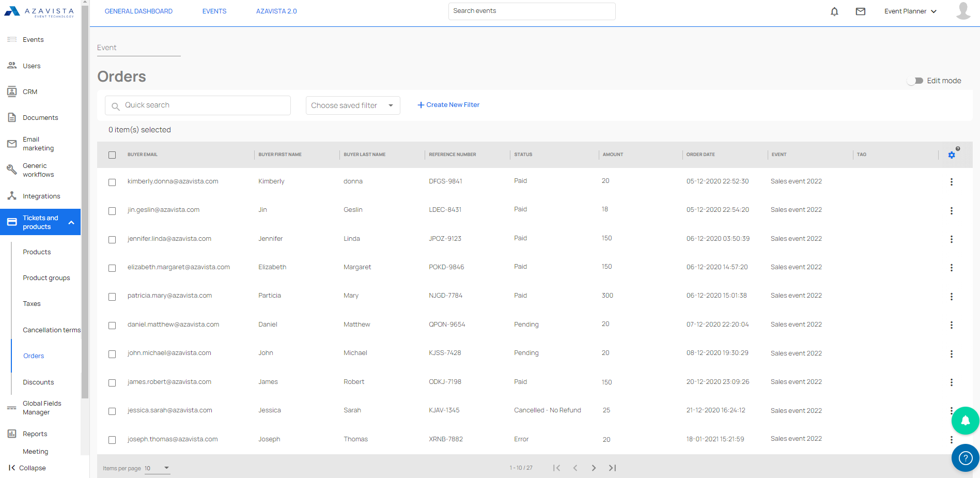Toggle Edit mode switch
Screen dimensions: 980x478
click(x=915, y=81)
